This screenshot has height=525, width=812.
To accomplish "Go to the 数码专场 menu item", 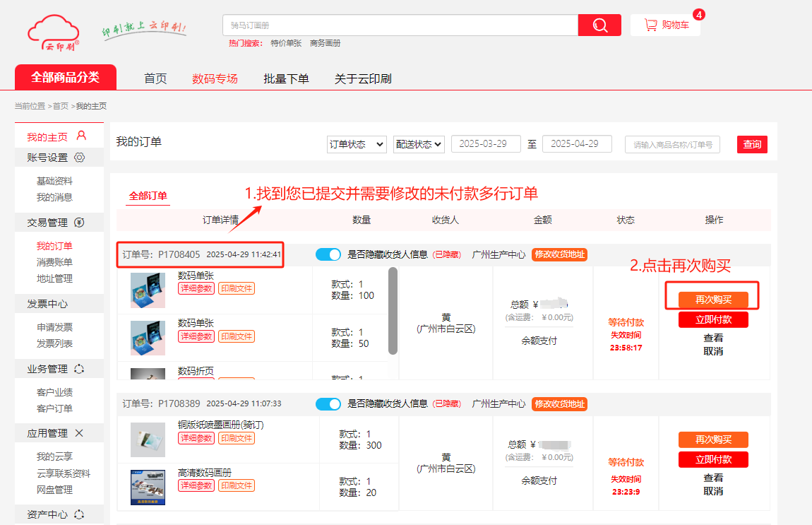I will 215,78.
